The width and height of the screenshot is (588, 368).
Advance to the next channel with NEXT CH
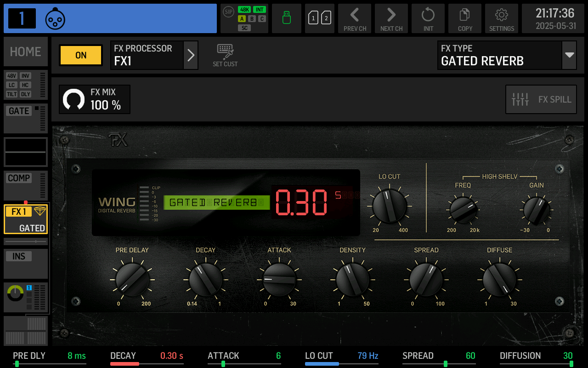click(391, 18)
